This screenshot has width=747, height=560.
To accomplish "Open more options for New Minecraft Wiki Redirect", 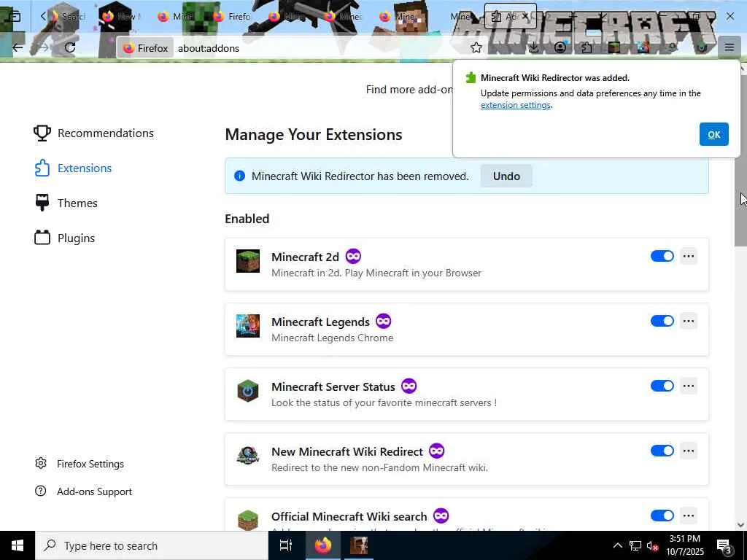I will (689, 451).
